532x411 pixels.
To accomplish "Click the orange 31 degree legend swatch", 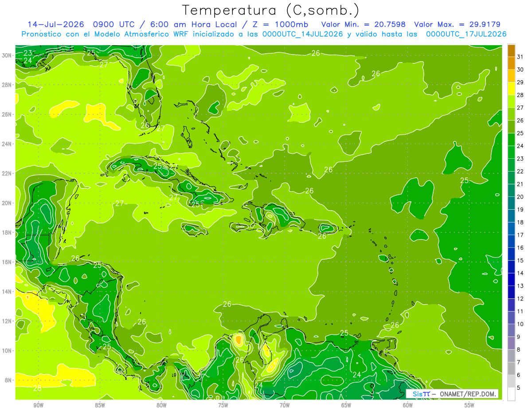I will [511, 51].
